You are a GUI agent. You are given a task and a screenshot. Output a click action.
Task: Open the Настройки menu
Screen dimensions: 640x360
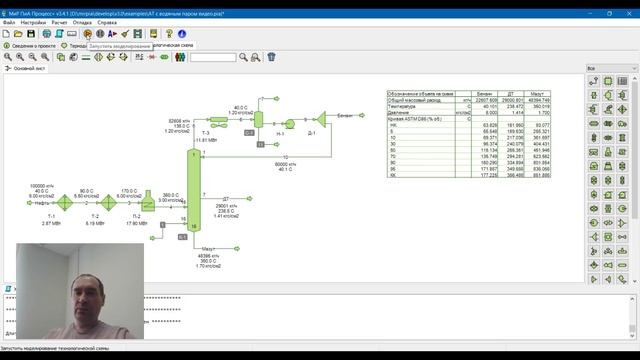tap(33, 22)
